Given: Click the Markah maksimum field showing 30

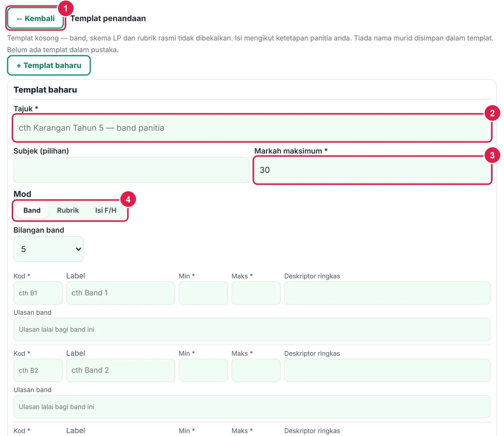Looking at the screenshot, I should coord(373,170).
